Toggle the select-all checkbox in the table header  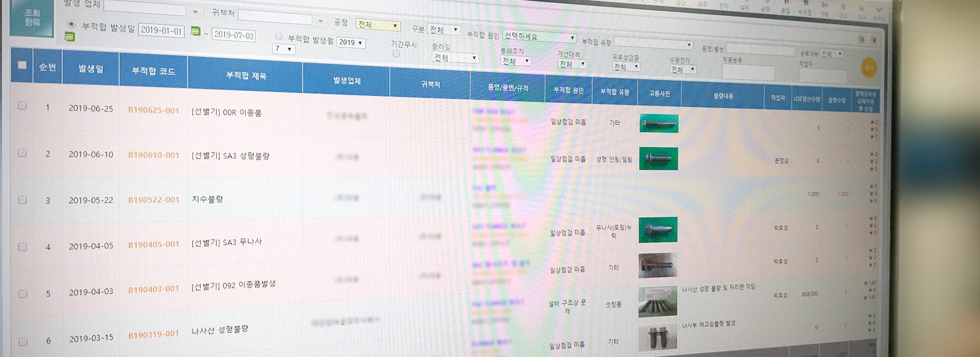[x=22, y=65]
